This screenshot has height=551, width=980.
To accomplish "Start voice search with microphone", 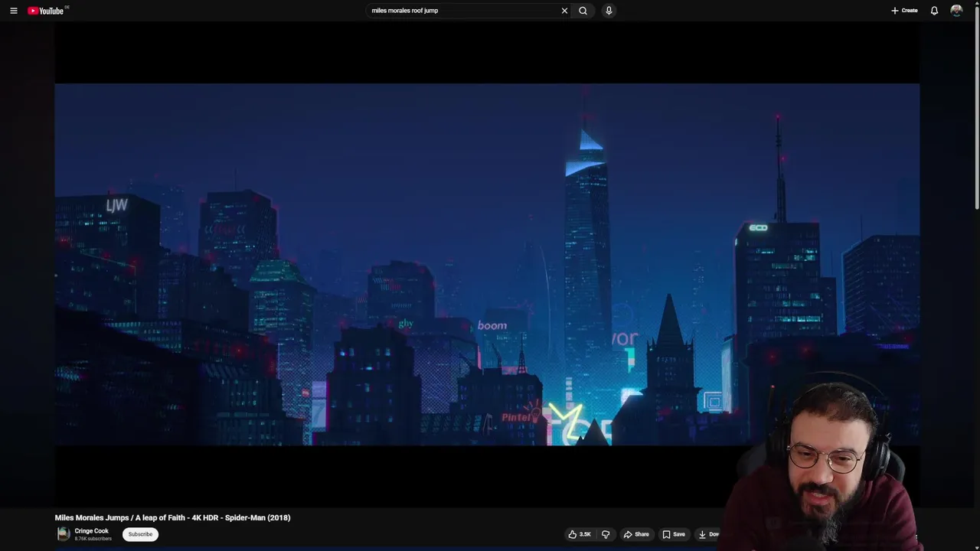I will click(609, 11).
